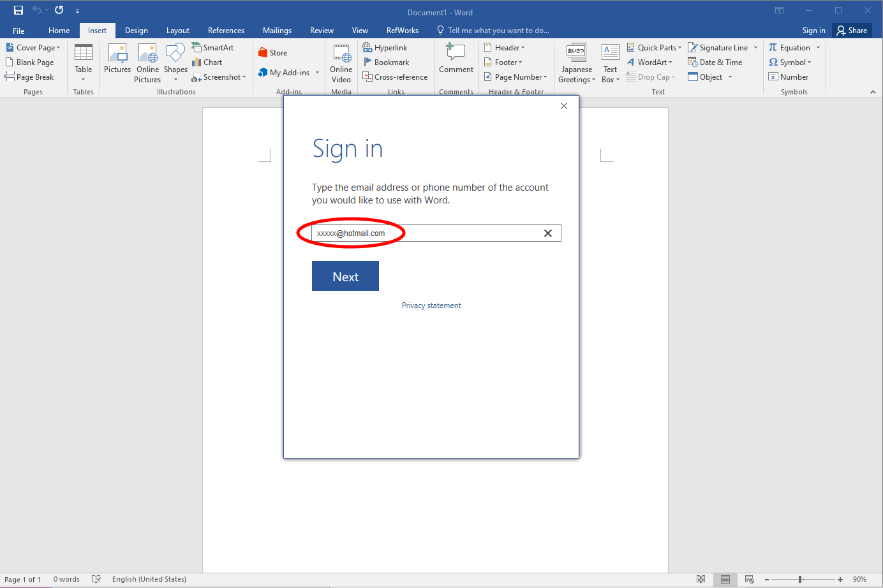This screenshot has height=588, width=883.
Task: Click the Share button
Action: click(x=852, y=31)
